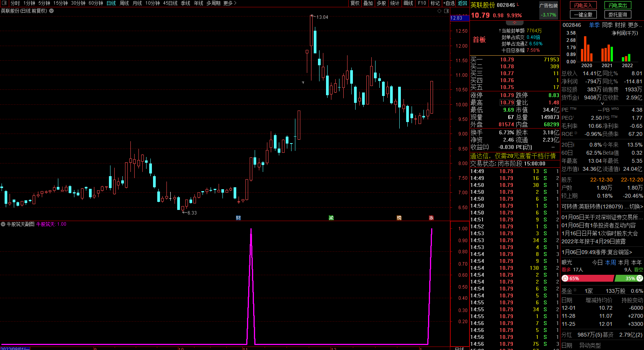Click the 闪电买入 quick buy button
This screenshot has height=350, width=644.
point(583,5)
